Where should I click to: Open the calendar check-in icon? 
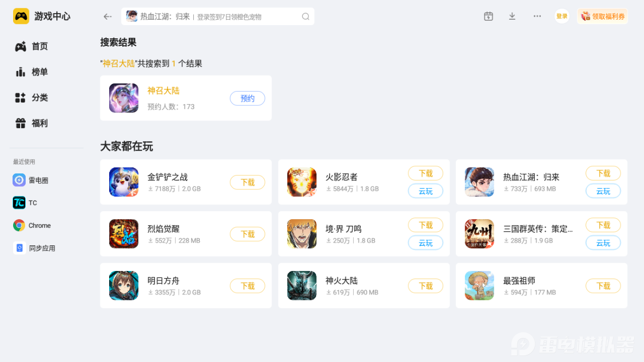click(488, 16)
